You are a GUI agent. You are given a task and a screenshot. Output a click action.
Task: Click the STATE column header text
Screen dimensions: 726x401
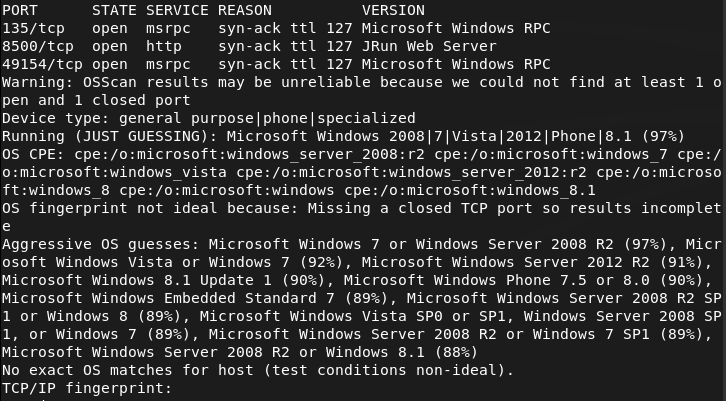(x=112, y=9)
